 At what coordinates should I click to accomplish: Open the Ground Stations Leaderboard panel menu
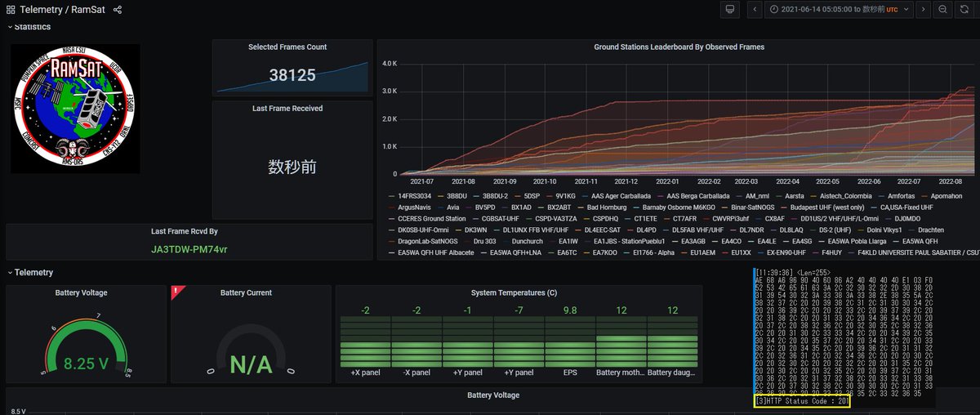pos(679,47)
